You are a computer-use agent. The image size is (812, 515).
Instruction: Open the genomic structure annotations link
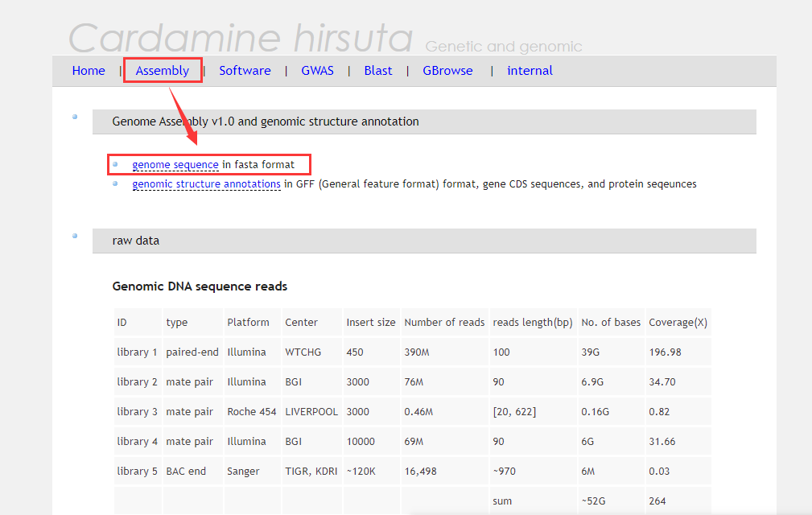click(206, 184)
